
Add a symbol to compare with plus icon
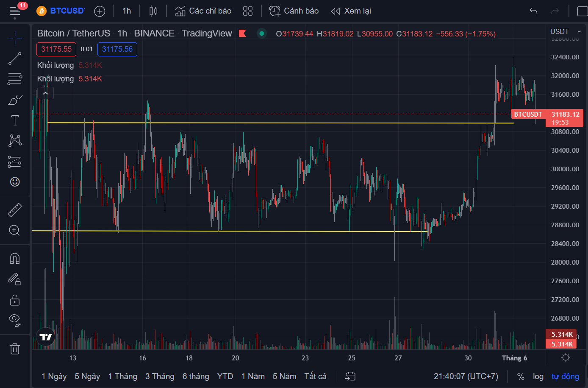[x=100, y=11]
